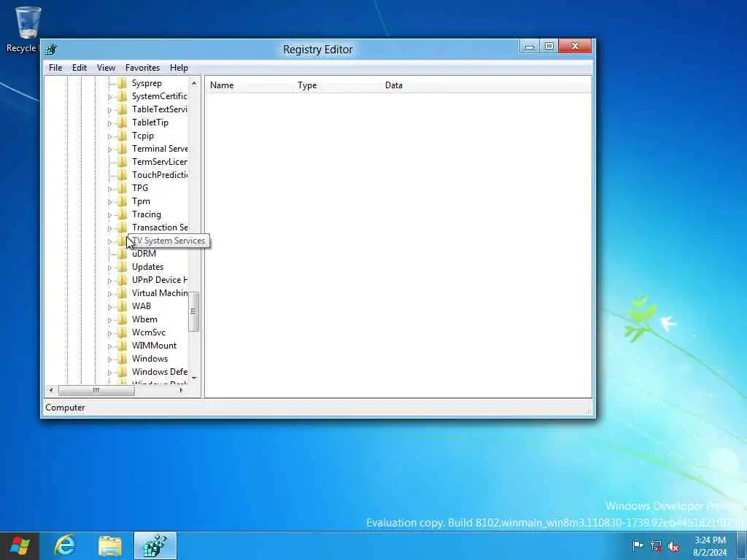
Task: Expand the SystemCertificates key
Action: (109, 97)
